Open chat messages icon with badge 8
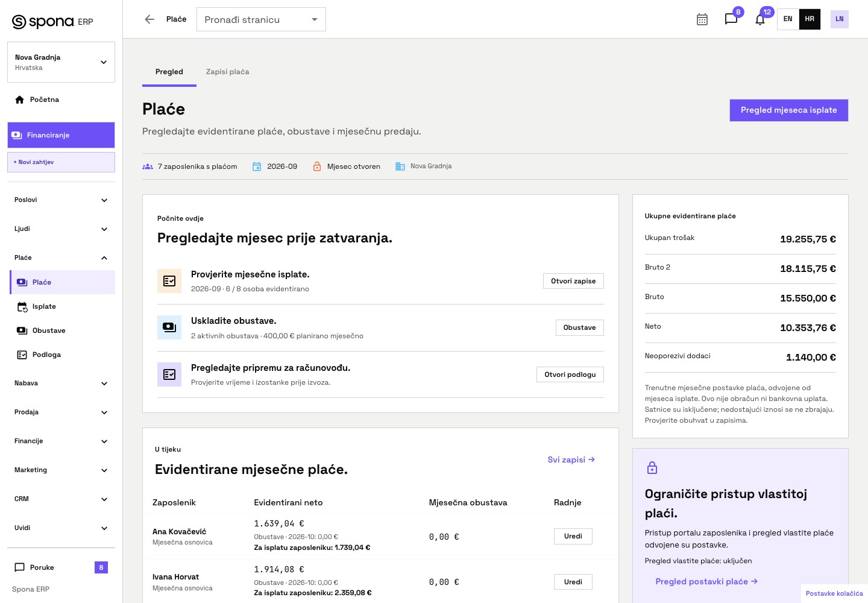Screen dimensions: 868x603 click(731, 19)
